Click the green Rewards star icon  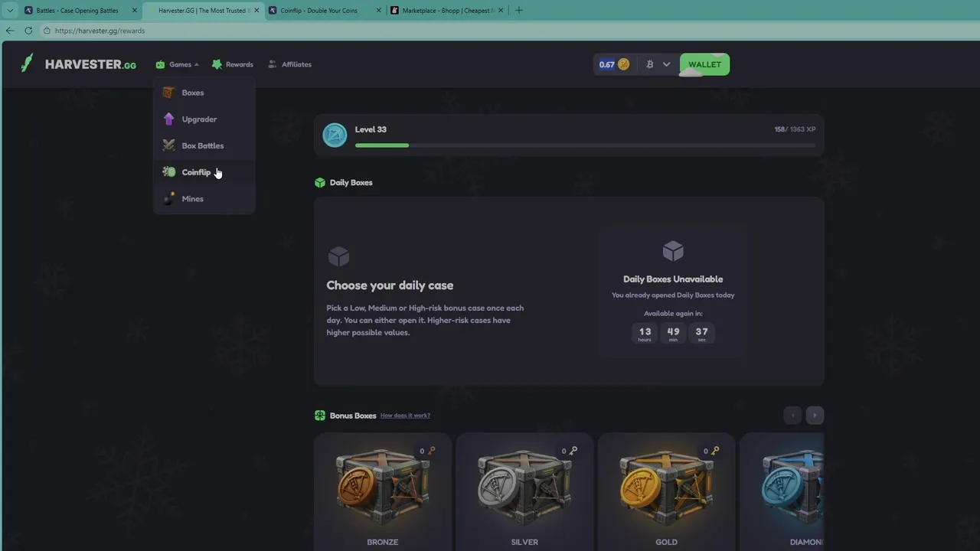click(217, 64)
